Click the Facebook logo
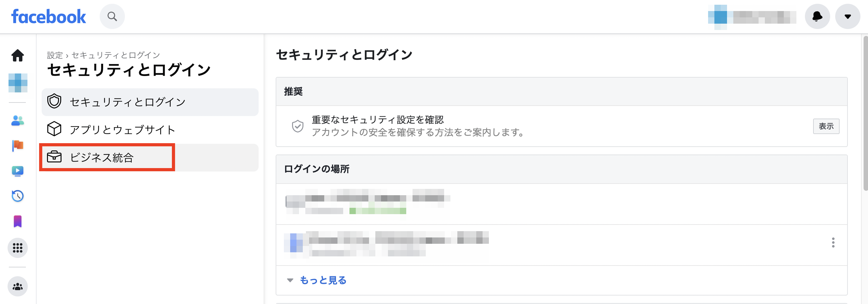 [x=48, y=16]
